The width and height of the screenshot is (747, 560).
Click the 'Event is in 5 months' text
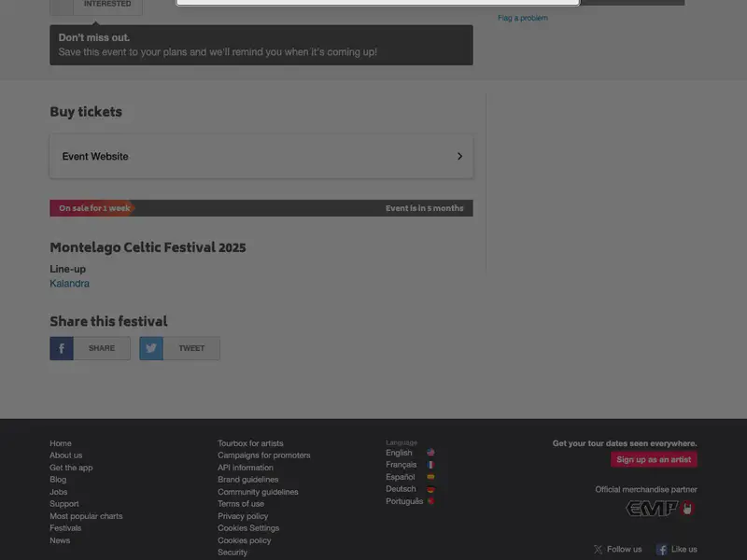coord(425,208)
